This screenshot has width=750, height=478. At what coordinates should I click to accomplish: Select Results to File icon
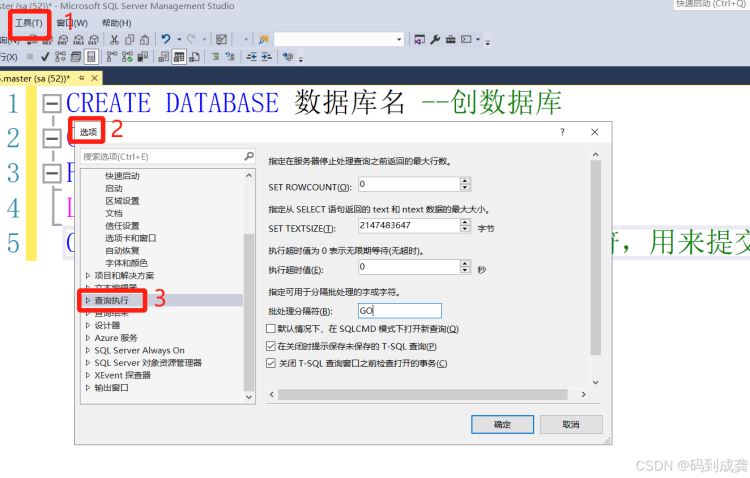coord(194,57)
